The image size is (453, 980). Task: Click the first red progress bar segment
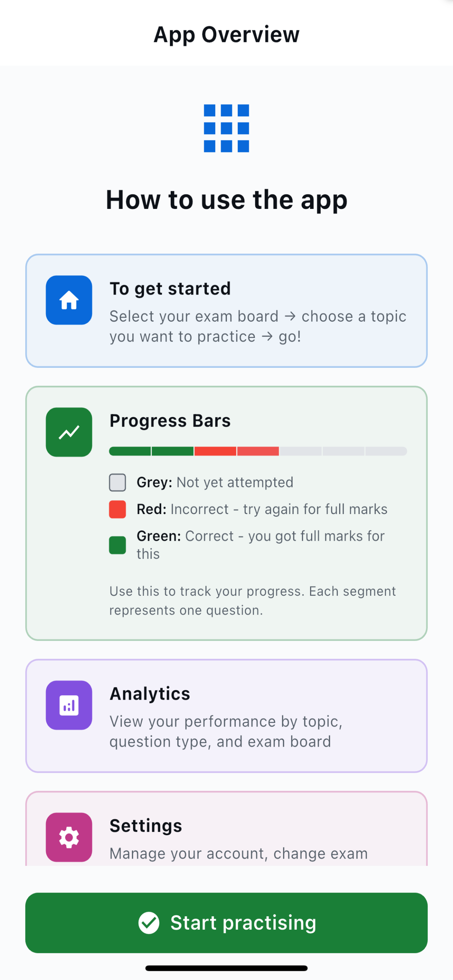coord(215,451)
